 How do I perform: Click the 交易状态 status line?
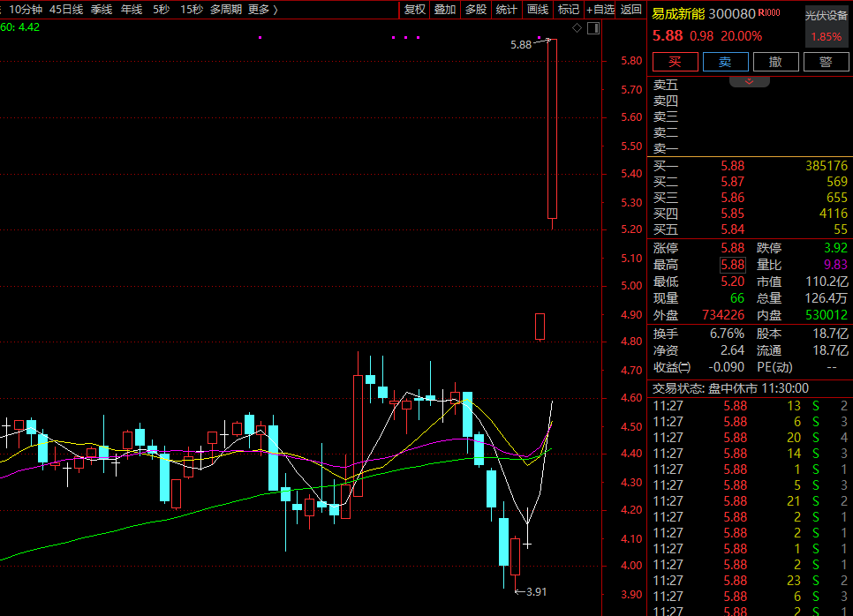tap(730, 388)
